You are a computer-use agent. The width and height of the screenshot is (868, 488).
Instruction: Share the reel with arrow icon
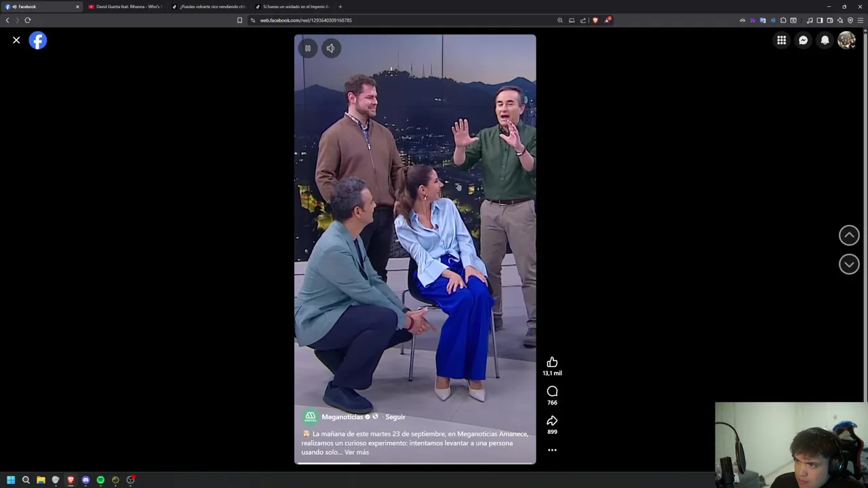click(x=552, y=420)
